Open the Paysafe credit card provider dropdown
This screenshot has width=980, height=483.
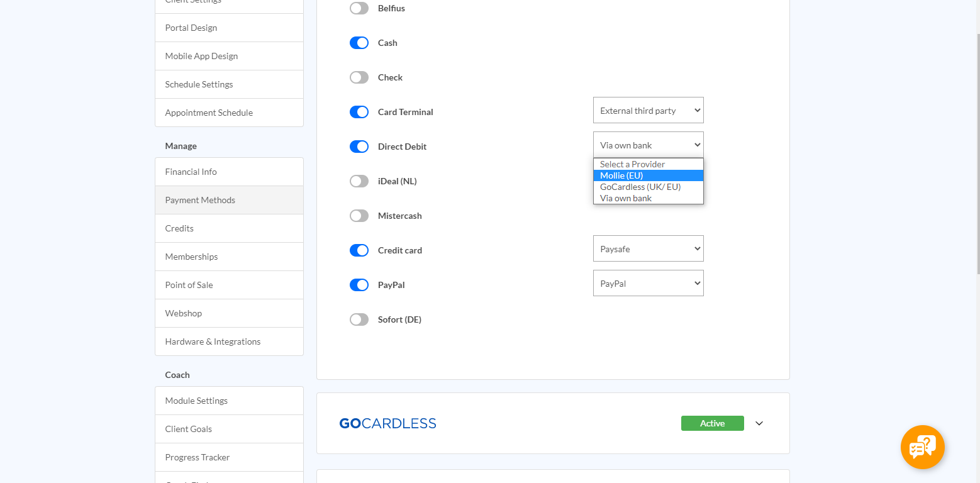(648, 248)
